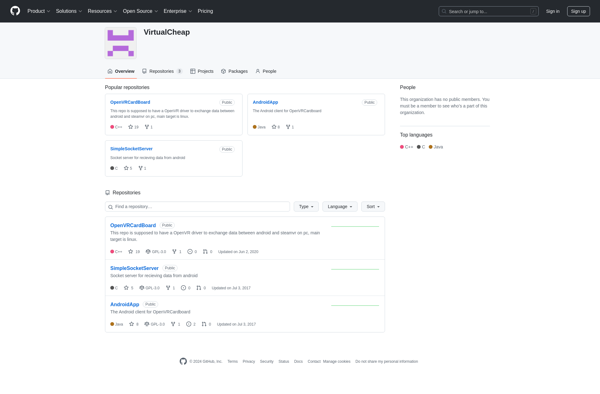Open the Type filter dropdown

[x=306, y=207]
